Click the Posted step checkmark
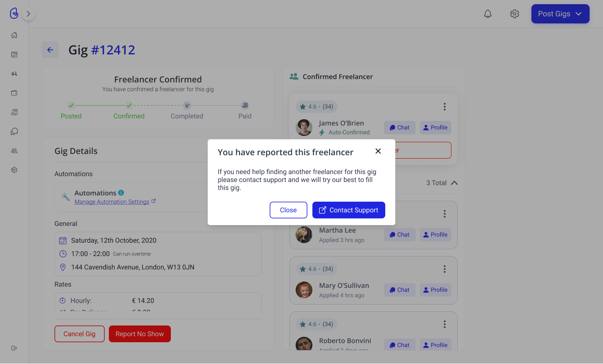 (x=71, y=105)
